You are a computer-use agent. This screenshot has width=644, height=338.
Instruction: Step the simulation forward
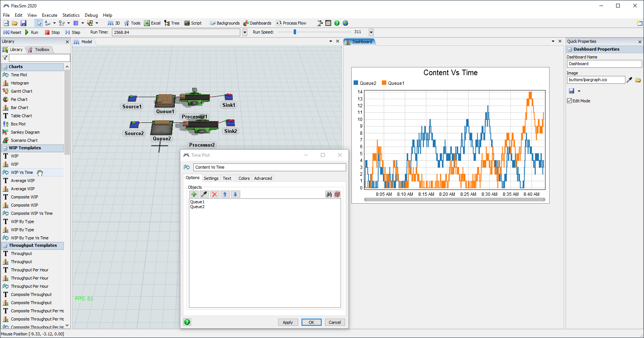73,32
